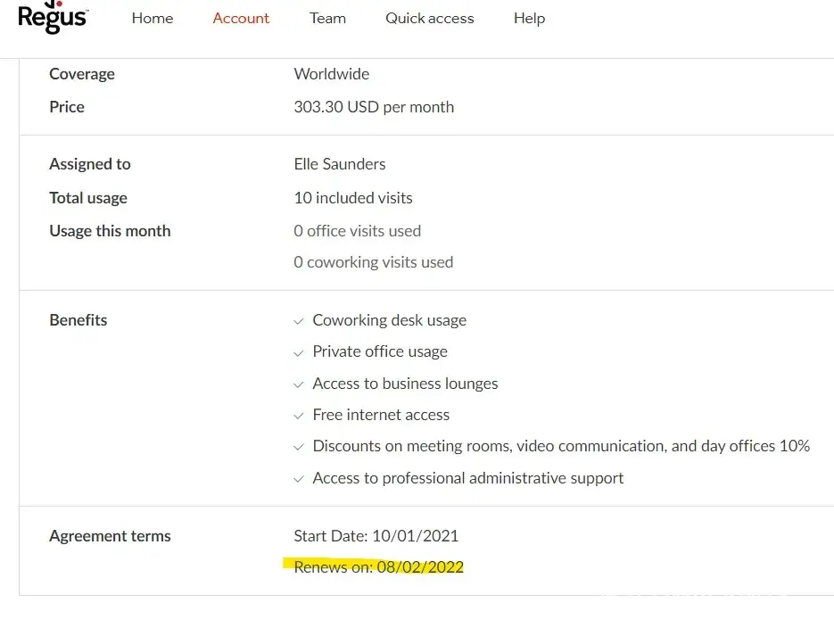
Task: Click the 303.30 USD per month price
Action: pos(374,107)
